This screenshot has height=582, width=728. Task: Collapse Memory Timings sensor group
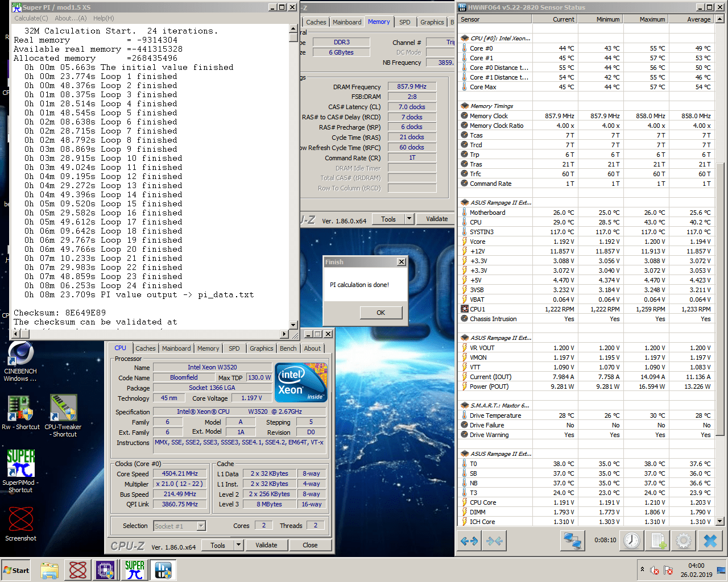(465, 106)
